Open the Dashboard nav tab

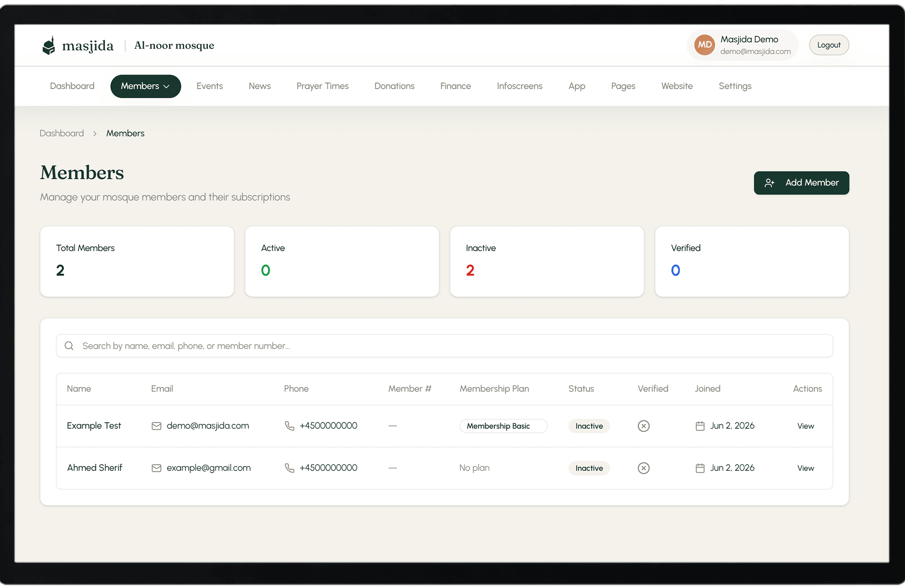(x=72, y=86)
